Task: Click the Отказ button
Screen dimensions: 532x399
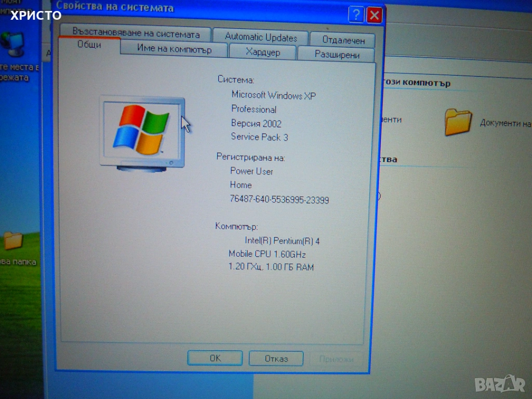Action: point(276,358)
